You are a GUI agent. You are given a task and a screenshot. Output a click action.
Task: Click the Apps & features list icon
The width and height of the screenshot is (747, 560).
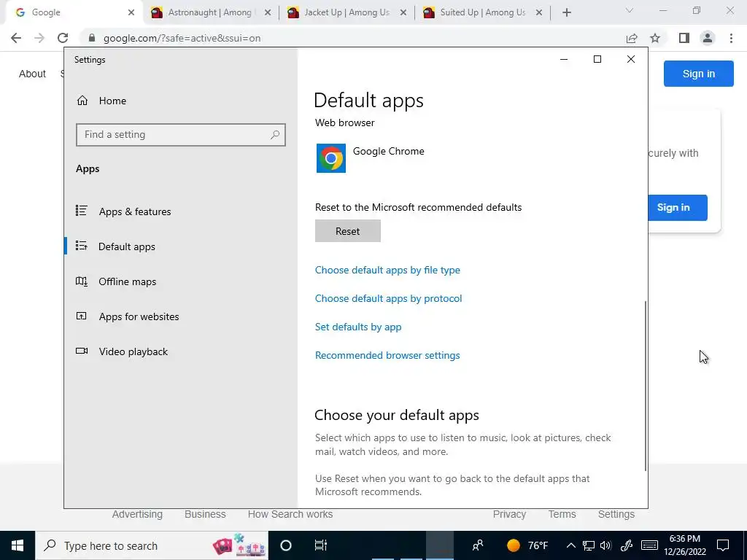point(82,211)
